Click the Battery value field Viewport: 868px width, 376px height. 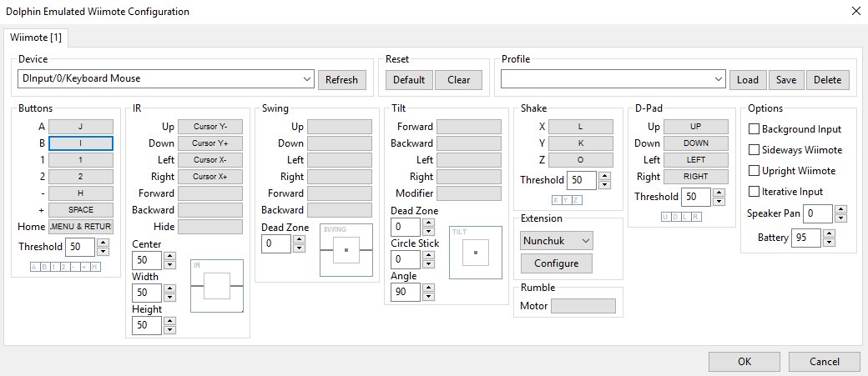tap(806, 238)
